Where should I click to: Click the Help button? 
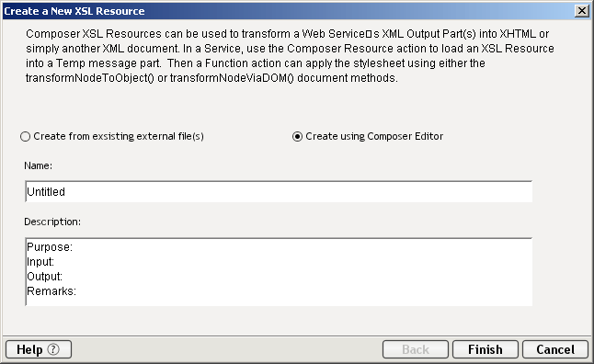(39, 349)
